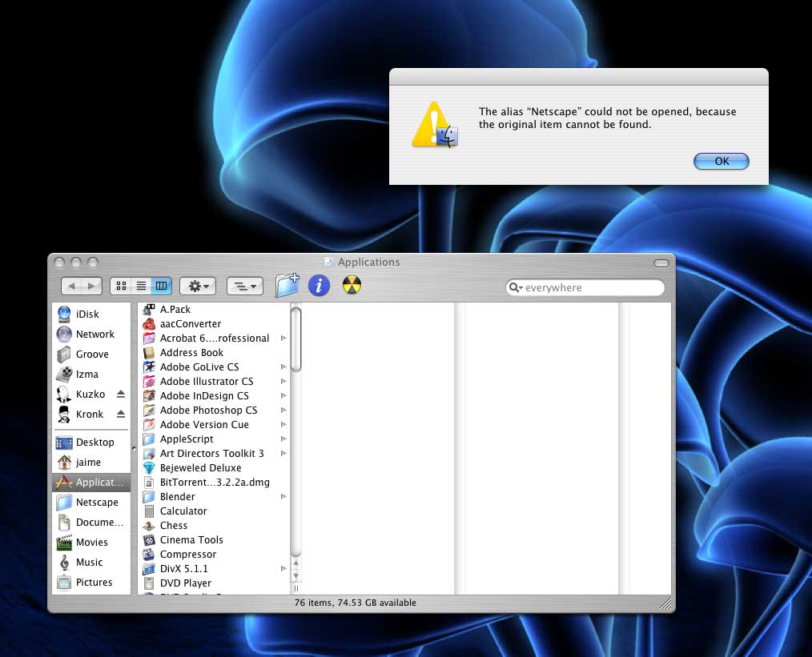Switch to list view
812x657 pixels.
tap(141, 286)
